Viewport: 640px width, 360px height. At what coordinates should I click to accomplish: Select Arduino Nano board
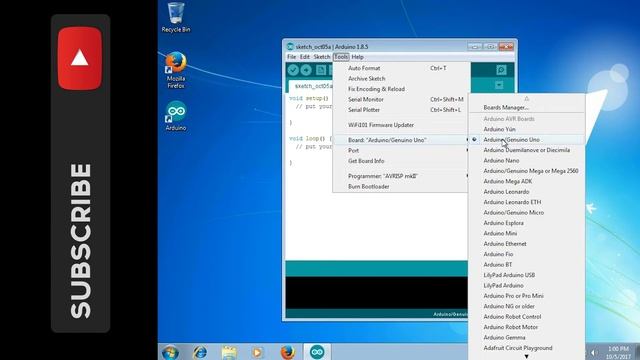pos(527,160)
